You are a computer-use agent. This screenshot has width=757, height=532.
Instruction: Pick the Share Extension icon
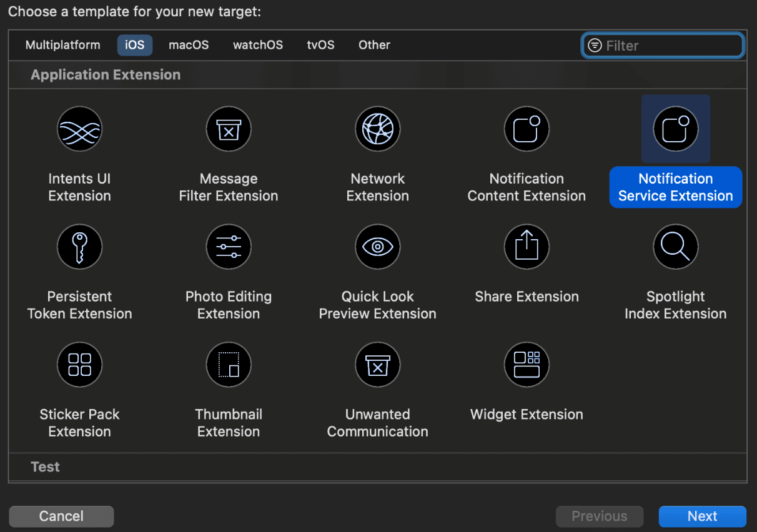527,247
